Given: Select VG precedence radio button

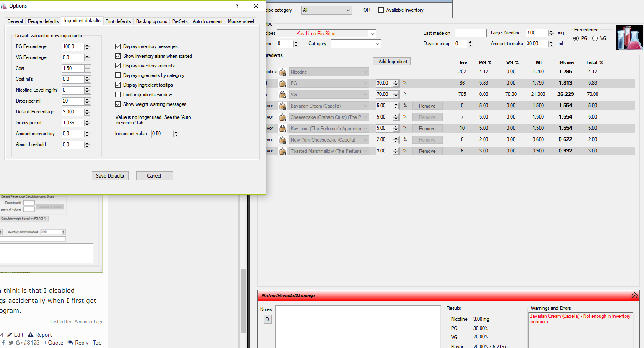Looking at the screenshot, I should 595,39.
